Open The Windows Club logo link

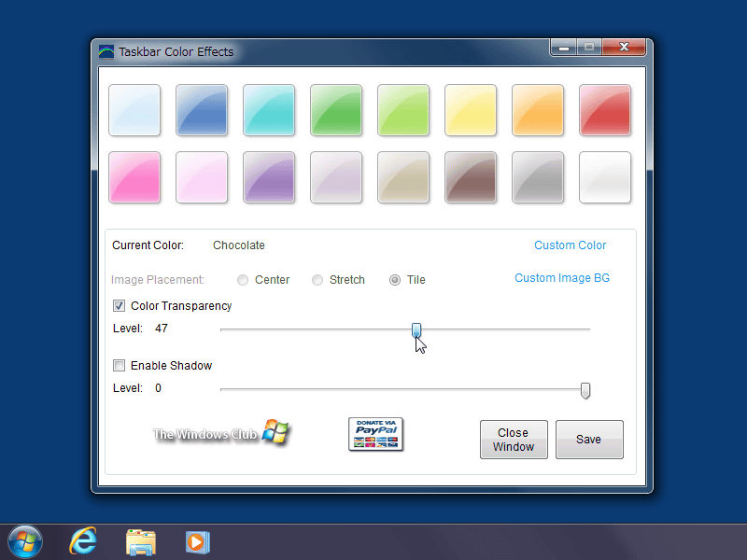click(221, 432)
